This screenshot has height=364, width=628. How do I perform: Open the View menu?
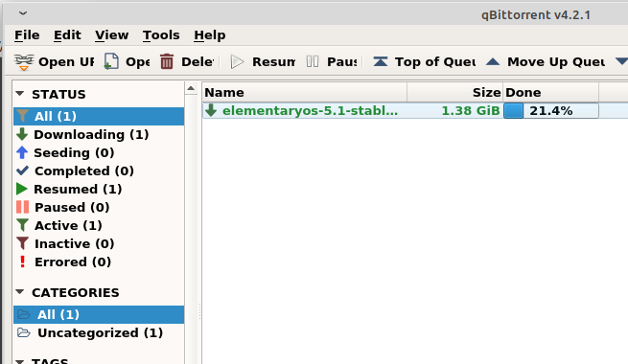[112, 35]
